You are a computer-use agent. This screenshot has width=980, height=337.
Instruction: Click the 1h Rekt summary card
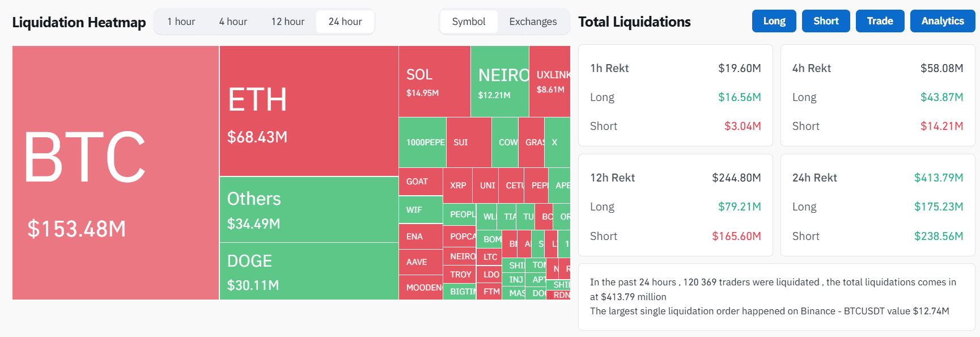pos(675,95)
